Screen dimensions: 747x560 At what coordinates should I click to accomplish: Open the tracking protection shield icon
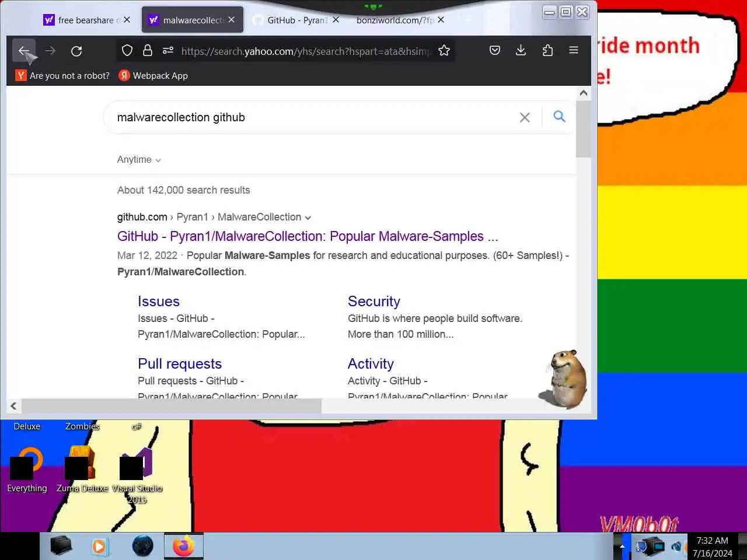coord(127,51)
